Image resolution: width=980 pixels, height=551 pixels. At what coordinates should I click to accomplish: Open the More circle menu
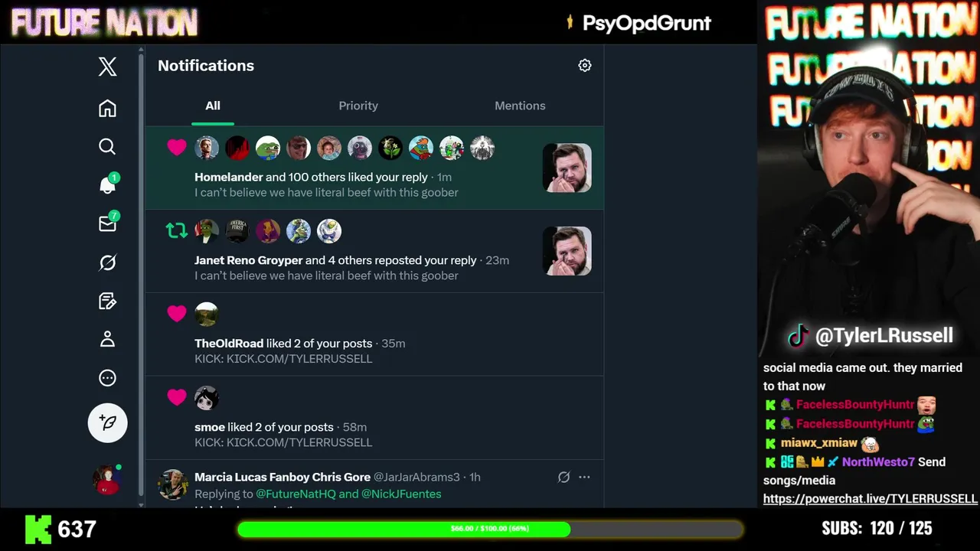tap(107, 378)
